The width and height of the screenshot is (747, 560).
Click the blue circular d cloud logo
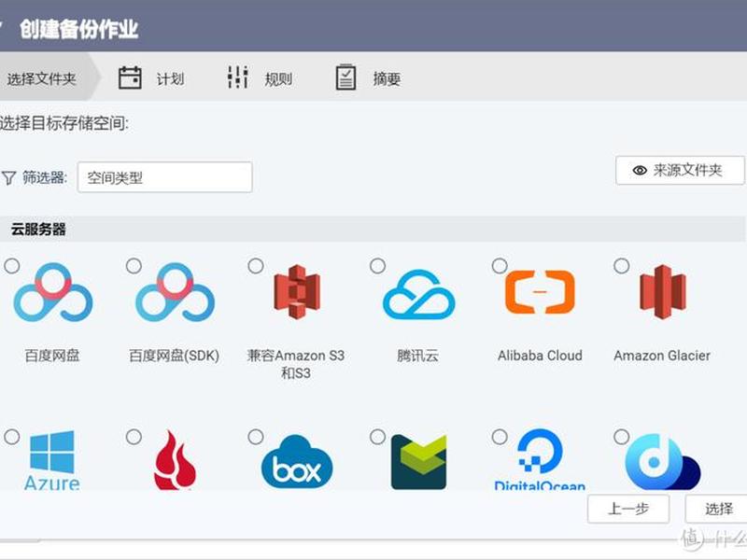[x=663, y=461]
